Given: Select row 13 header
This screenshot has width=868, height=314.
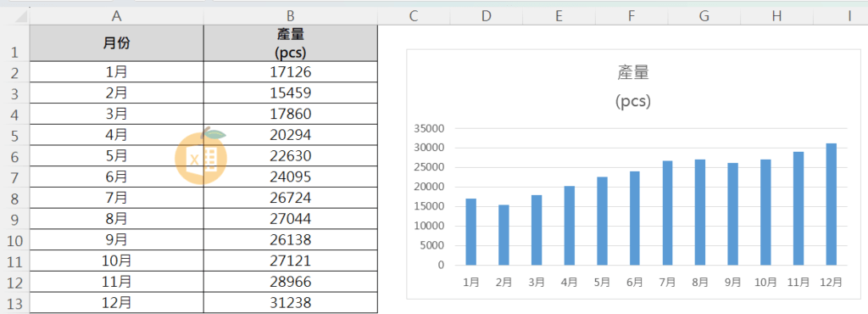Looking at the screenshot, I should coord(14,303).
